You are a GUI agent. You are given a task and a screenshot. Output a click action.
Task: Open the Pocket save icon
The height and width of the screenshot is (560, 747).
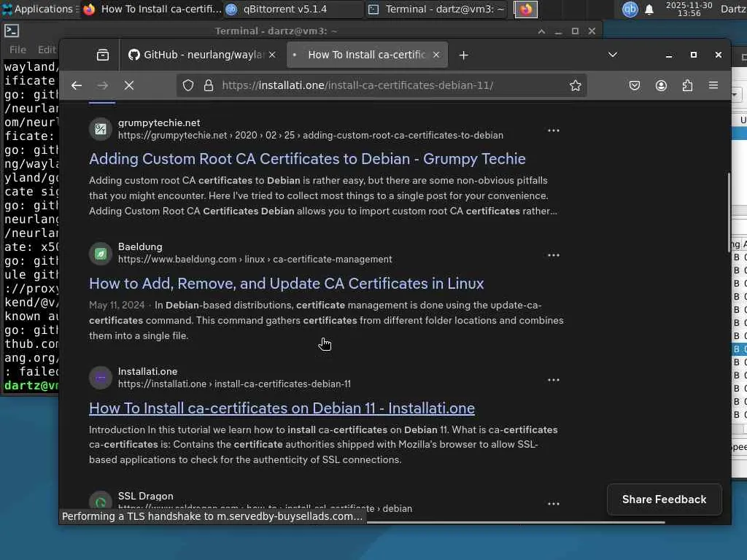[634, 86]
